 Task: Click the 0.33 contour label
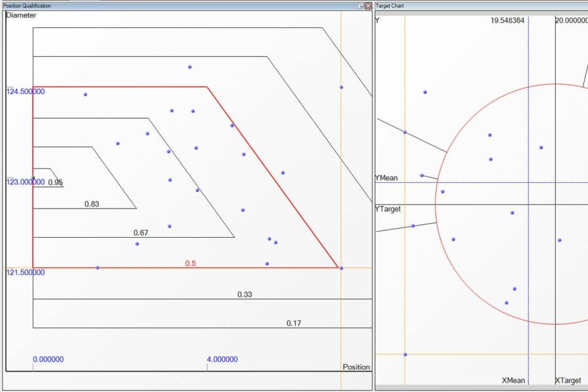(x=244, y=295)
